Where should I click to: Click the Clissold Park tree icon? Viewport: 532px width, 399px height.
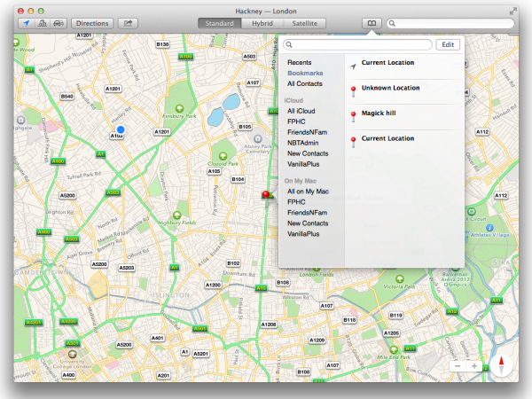[223, 156]
